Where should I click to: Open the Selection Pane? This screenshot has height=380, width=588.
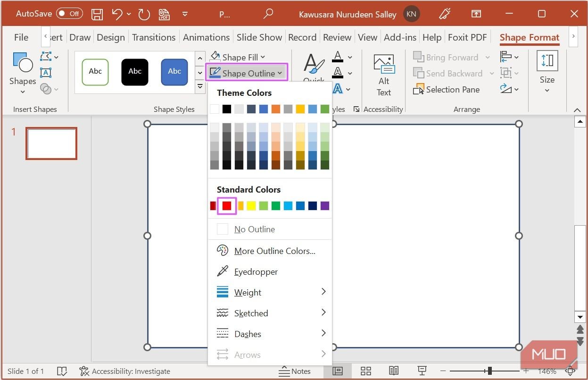pos(447,89)
